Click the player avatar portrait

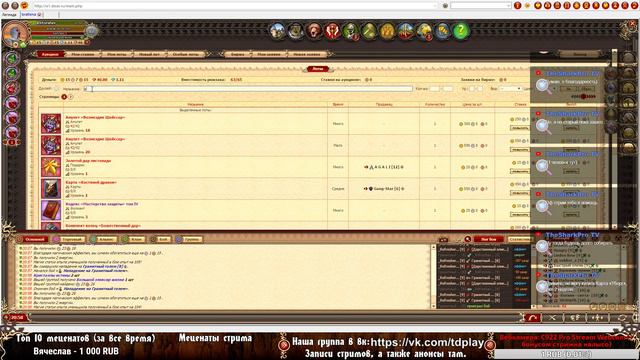(x=16, y=33)
